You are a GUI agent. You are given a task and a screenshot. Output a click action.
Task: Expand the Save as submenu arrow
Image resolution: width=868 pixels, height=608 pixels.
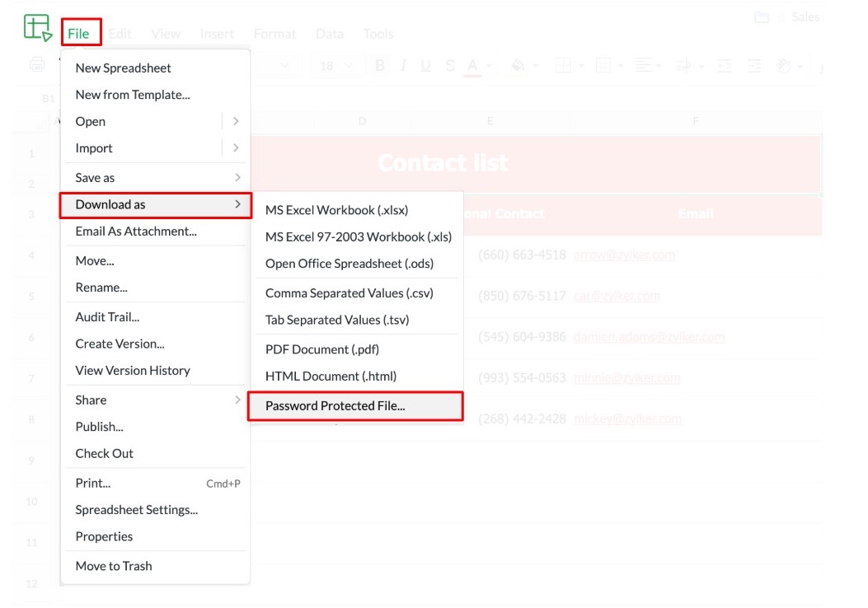(x=237, y=178)
